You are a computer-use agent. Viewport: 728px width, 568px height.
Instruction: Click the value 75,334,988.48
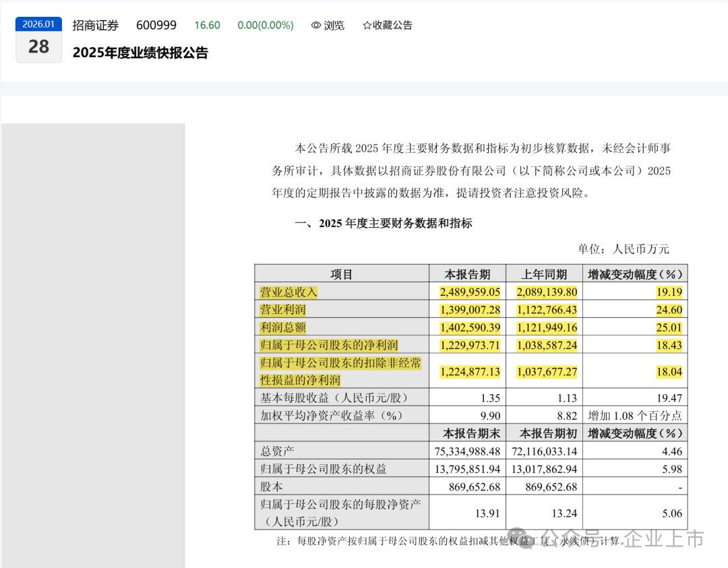coord(467,451)
